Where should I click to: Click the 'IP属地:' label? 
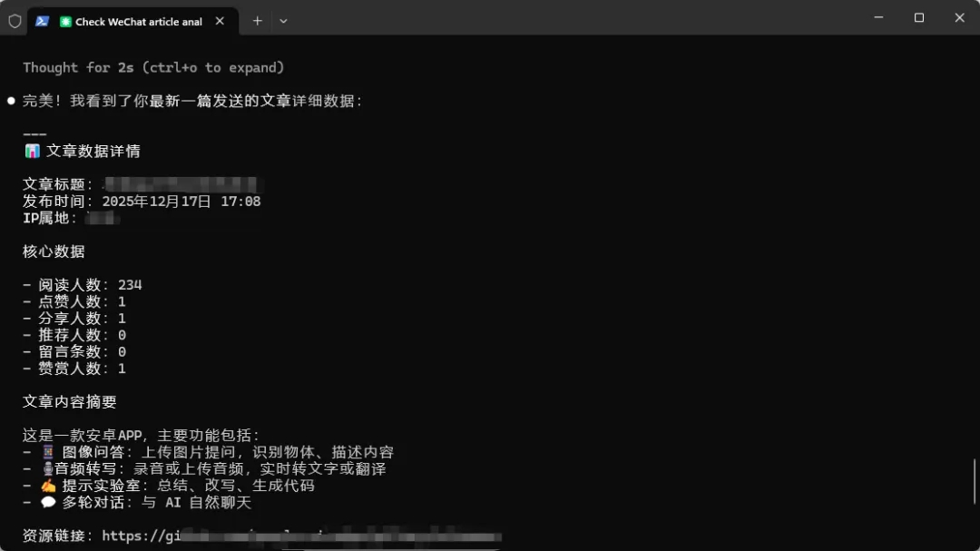[x=50, y=218]
